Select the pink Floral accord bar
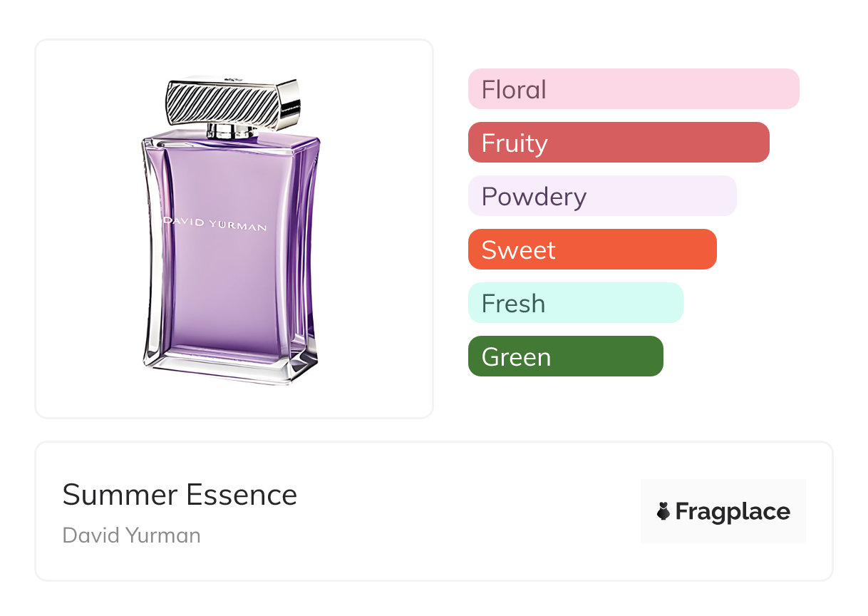Screen dimensions: 868x616 pyautogui.click(x=634, y=89)
